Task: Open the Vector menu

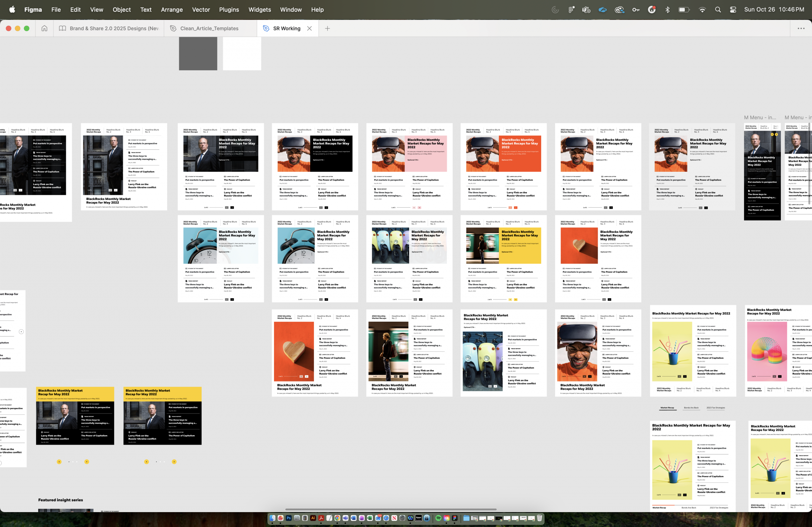Action: [201, 10]
